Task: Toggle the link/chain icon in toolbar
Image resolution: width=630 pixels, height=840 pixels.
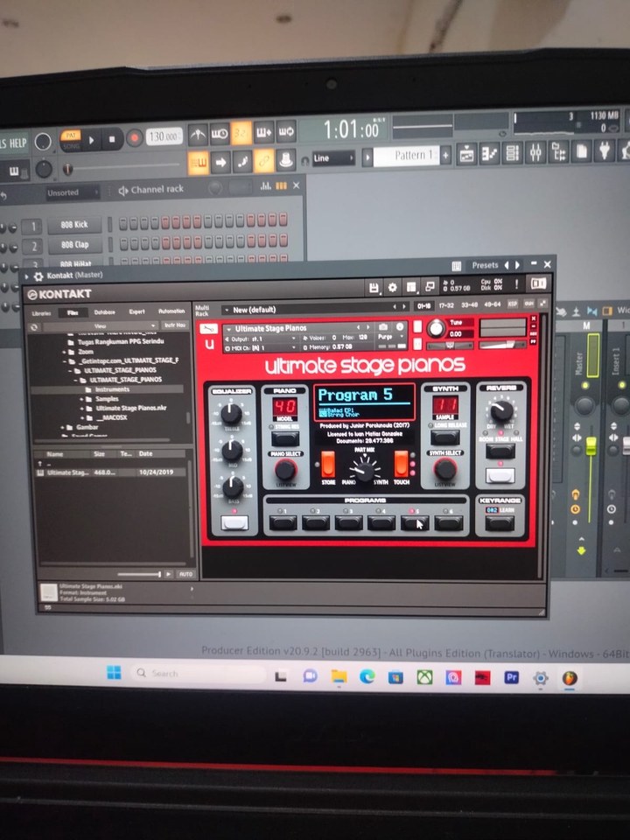Action: (x=263, y=160)
